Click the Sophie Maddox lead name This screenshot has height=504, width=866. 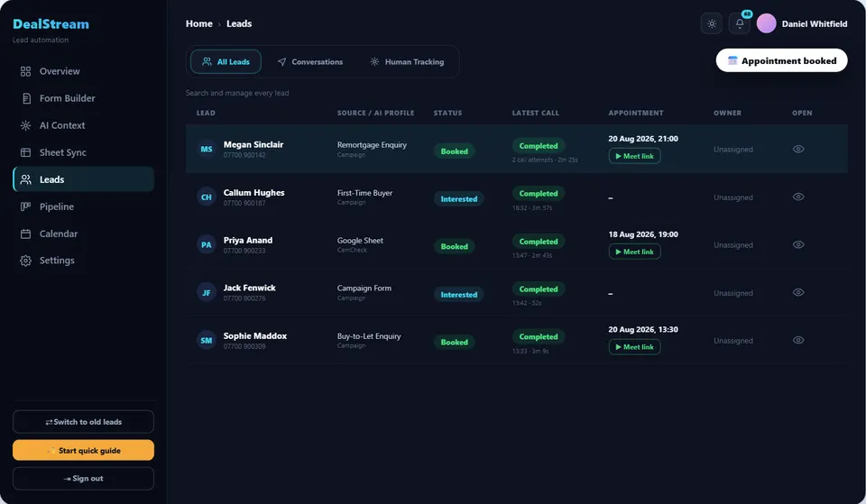pos(255,335)
